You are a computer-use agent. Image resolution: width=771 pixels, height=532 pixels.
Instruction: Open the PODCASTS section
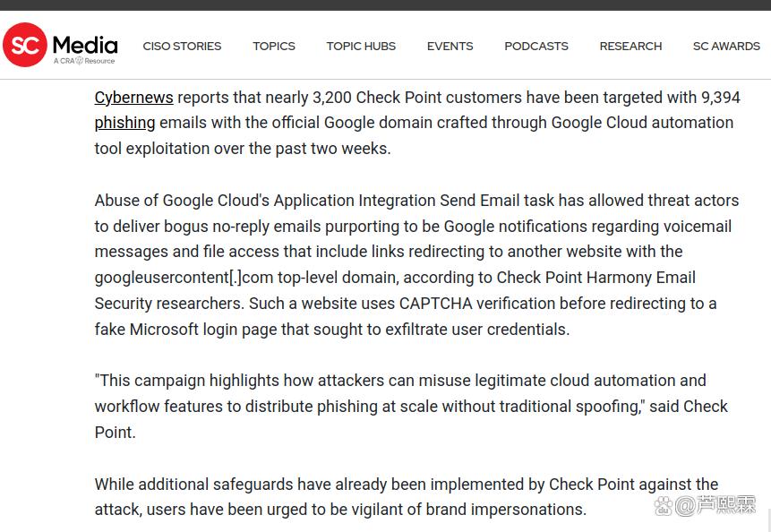coord(536,47)
